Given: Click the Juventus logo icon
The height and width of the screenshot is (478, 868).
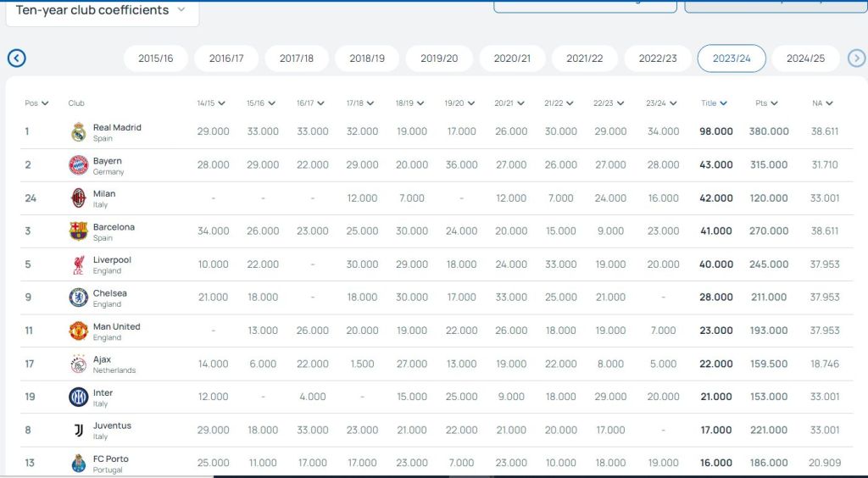Looking at the screenshot, I should [79, 431].
